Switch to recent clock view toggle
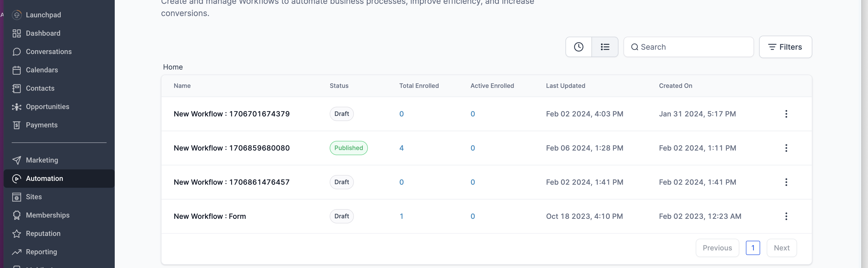 [578, 47]
